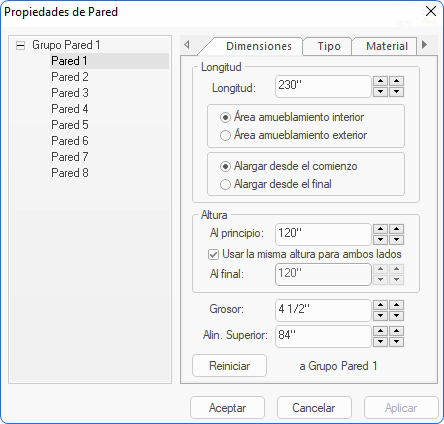Click the Cancelar button

tap(314, 408)
